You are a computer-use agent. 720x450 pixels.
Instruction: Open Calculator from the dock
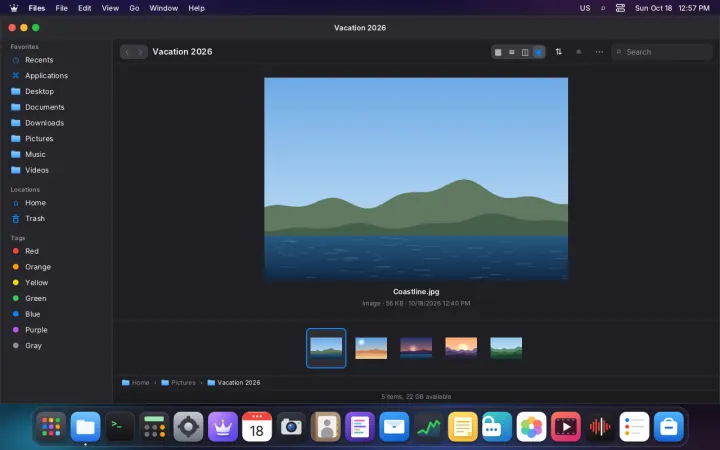(154, 427)
